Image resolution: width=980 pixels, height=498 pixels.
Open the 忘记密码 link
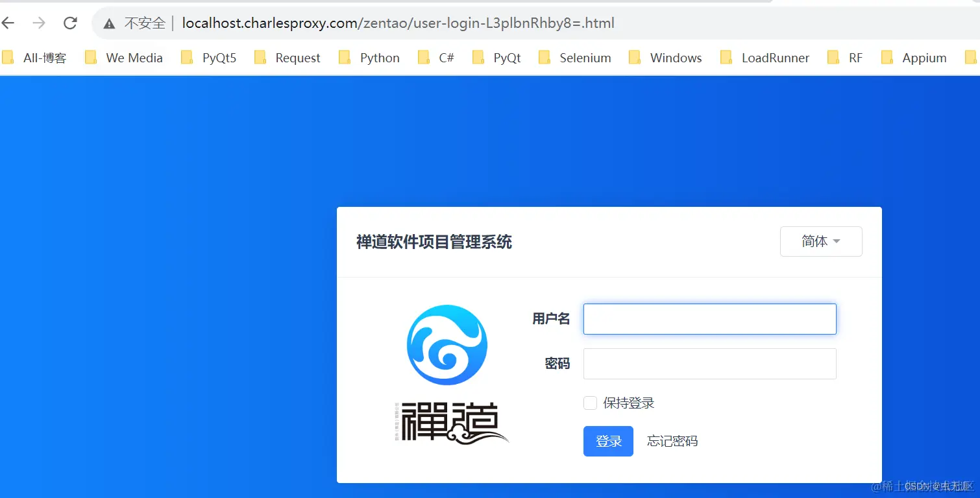pos(672,441)
